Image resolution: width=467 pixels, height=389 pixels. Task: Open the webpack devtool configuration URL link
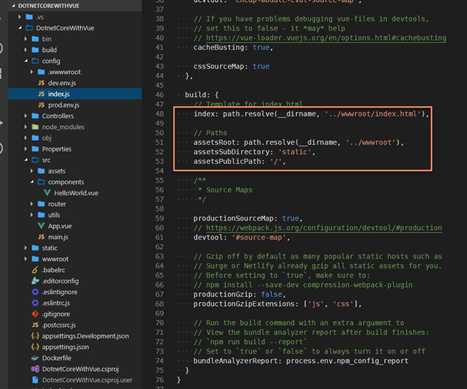[x=324, y=228]
